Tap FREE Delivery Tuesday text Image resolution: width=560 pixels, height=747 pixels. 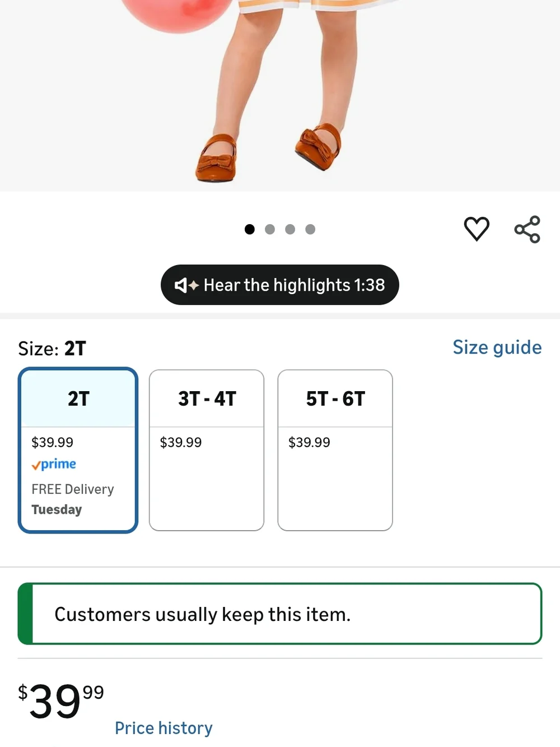click(x=73, y=499)
